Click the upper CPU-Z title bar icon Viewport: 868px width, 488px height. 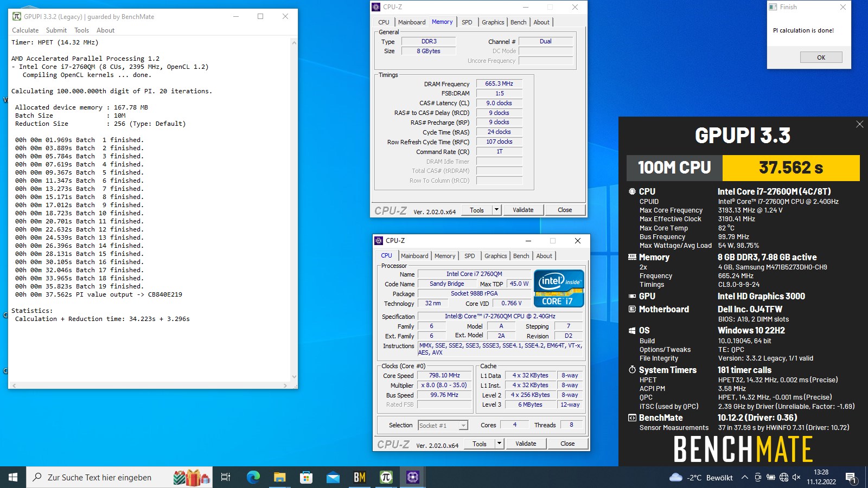tap(376, 7)
